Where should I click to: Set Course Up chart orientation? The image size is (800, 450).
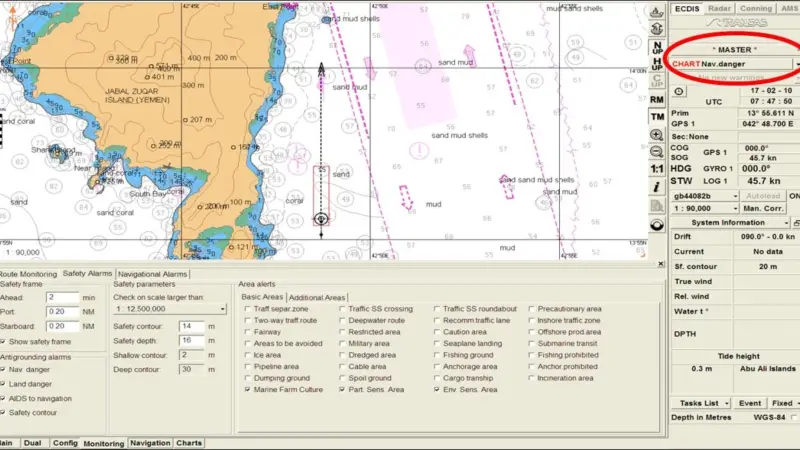(657, 81)
